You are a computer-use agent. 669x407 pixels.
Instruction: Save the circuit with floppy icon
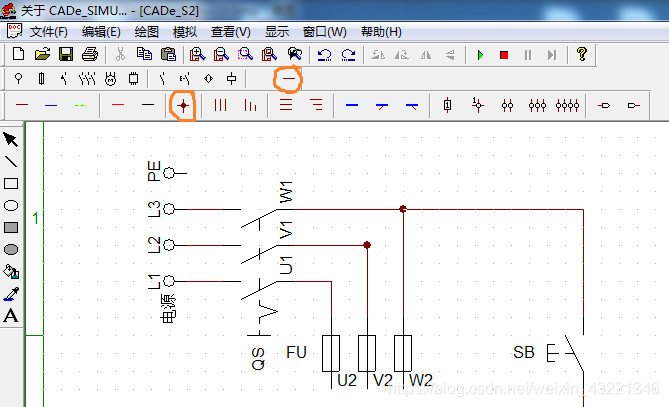(66, 54)
